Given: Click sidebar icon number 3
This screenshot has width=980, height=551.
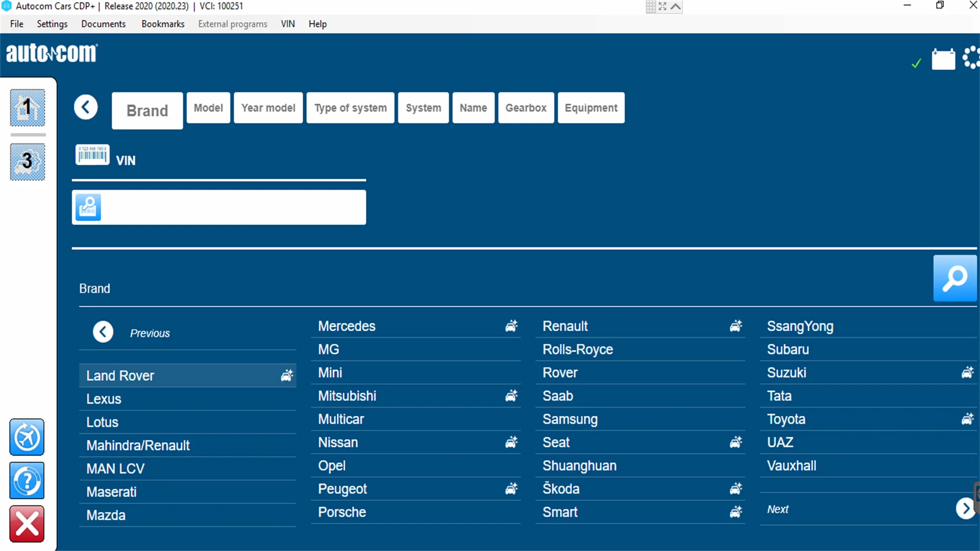Looking at the screenshot, I should [x=28, y=162].
